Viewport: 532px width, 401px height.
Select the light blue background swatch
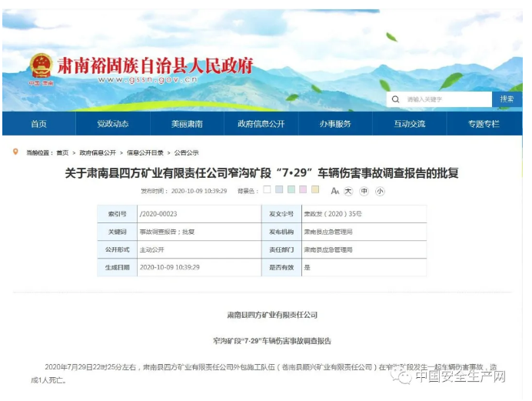click(x=279, y=189)
